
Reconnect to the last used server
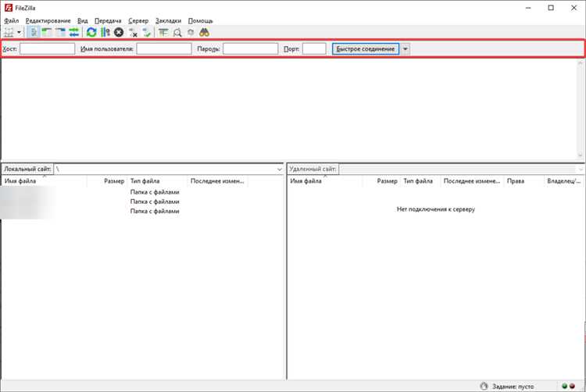tap(147, 33)
